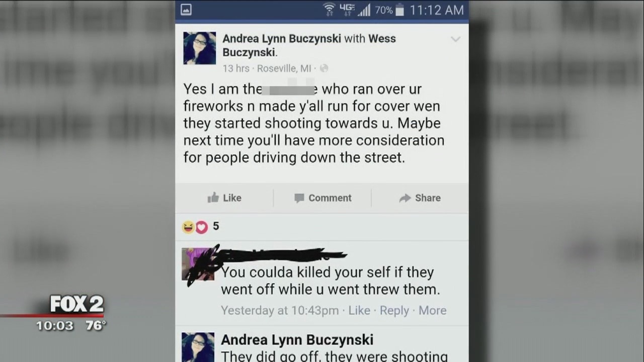Tap the Comment speech bubble icon
This screenshot has width=644, height=362.
pos(299,198)
